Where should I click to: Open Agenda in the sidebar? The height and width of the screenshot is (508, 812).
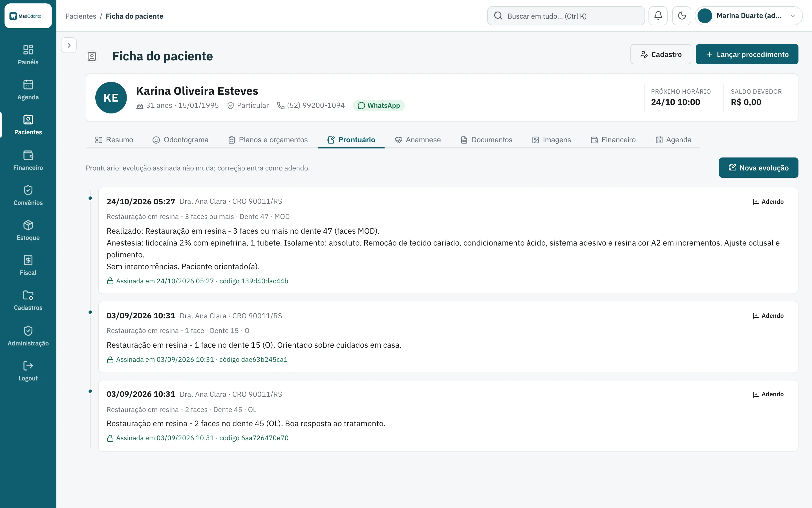pyautogui.click(x=28, y=90)
